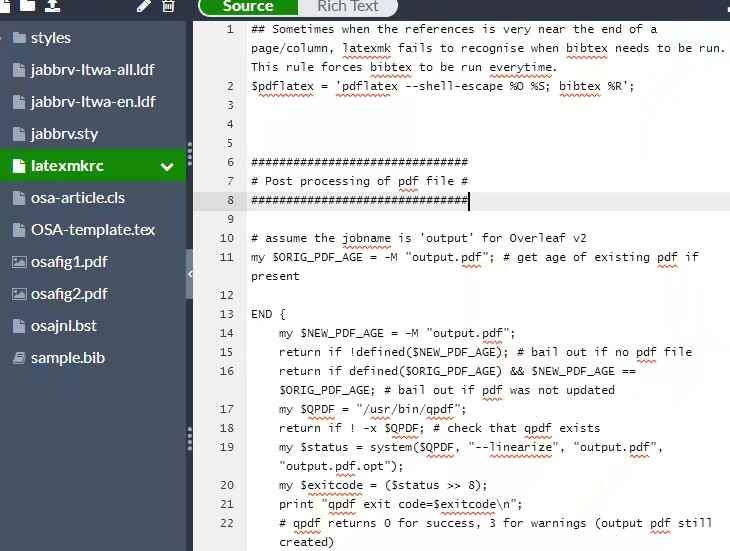Open osajnl.bst file

coord(63,326)
